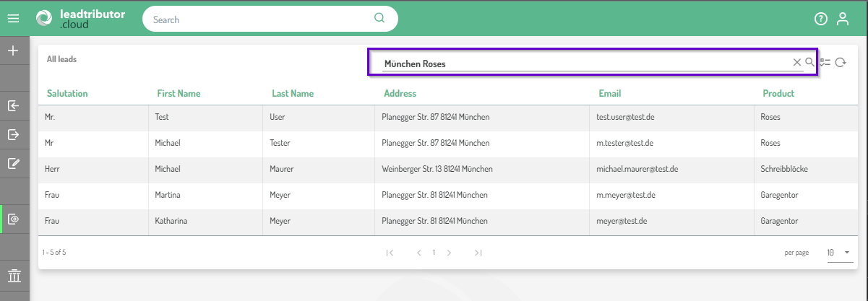The width and height of the screenshot is (868, 301).
Task: Click the plus icon to add a lead
Action: (13, 51)
